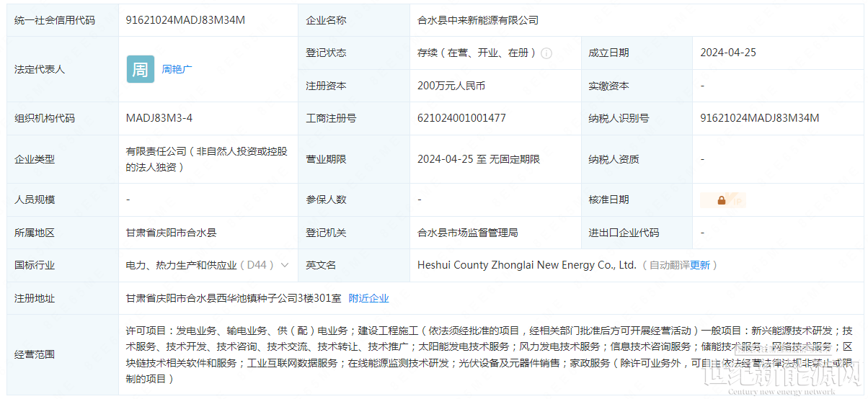
Task: Open legal representative 周艳广 link
Action: [177, 69]
